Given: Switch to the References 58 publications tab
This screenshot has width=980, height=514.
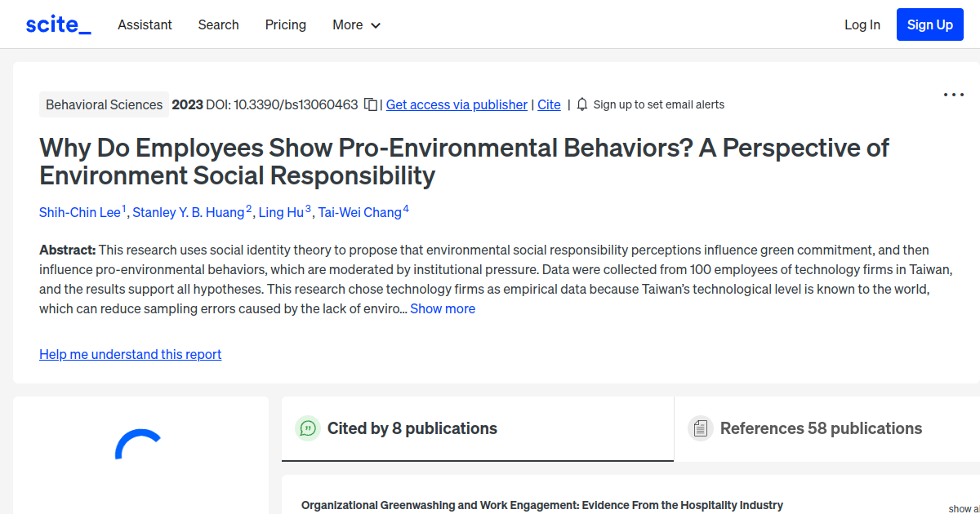Looking at the screenshot, I should coord(821,428).
